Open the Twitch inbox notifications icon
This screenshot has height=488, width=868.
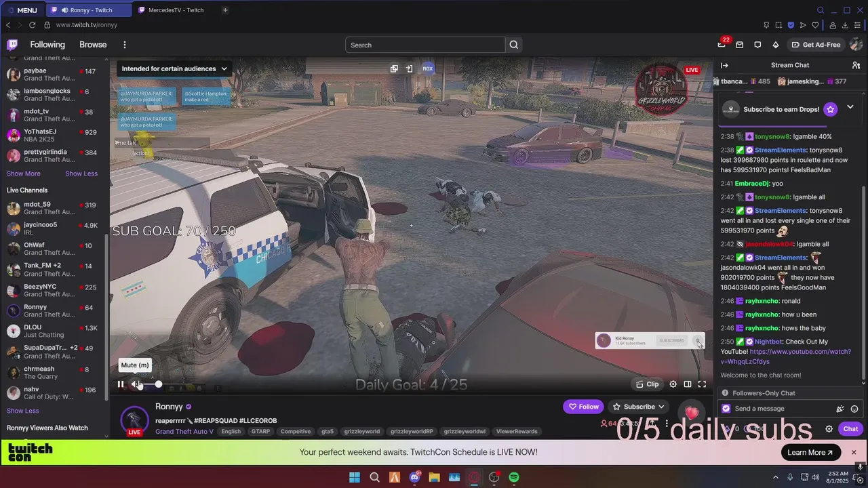(740, 45)
